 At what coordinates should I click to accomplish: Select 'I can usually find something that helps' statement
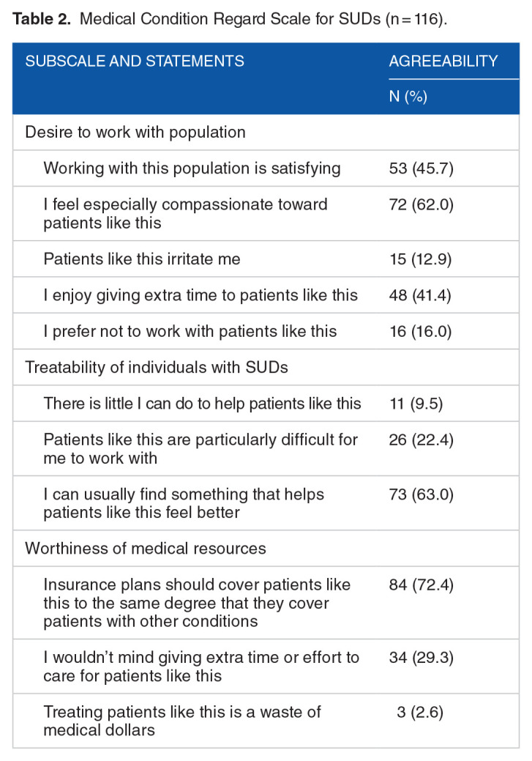tap(184, 502)
